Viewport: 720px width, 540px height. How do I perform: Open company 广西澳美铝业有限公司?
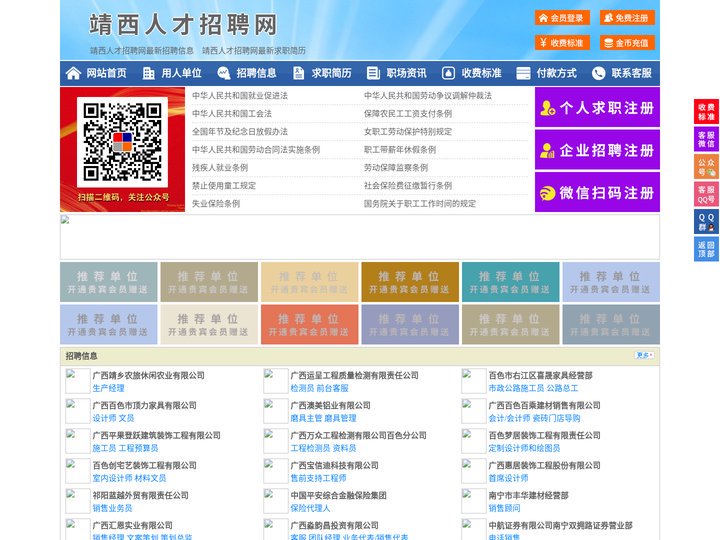pyautogui.click(x=331, y=405)
